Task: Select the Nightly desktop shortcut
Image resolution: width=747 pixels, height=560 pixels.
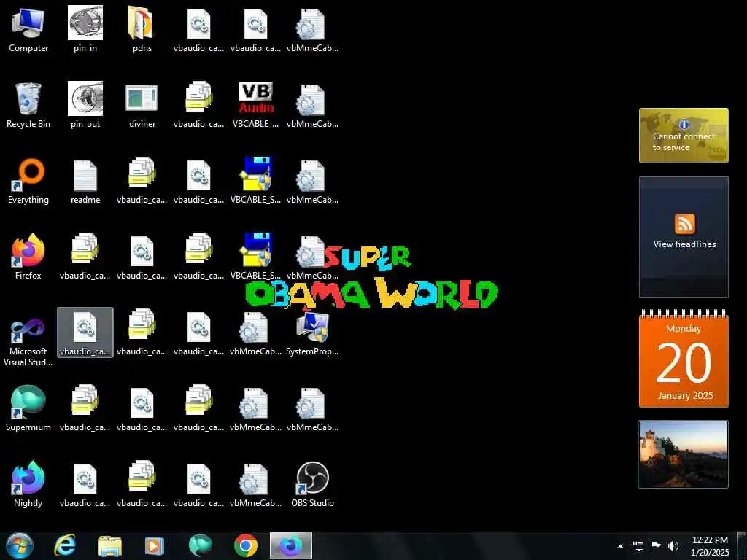Action: (x=28, y=484)
